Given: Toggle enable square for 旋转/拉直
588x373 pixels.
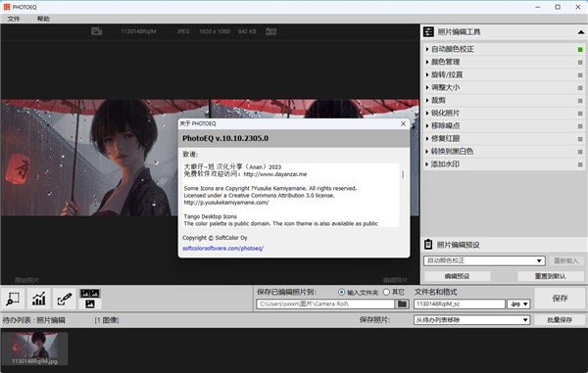Looking at the screenshot, I should tap(580, 75).
